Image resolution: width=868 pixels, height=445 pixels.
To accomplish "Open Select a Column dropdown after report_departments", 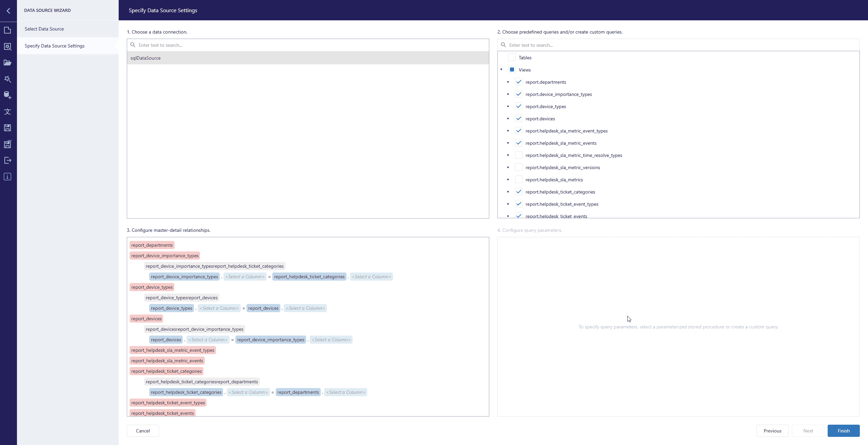I will tap(346, 392).
